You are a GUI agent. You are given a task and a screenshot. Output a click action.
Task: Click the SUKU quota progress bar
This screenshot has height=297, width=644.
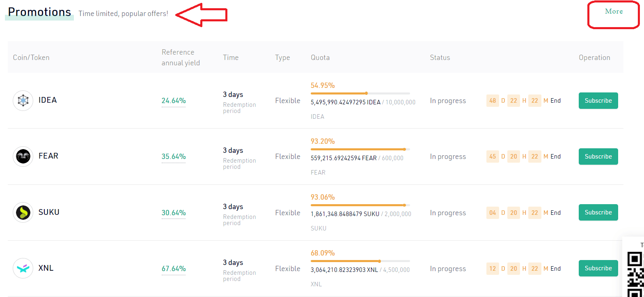click(360, 205)
